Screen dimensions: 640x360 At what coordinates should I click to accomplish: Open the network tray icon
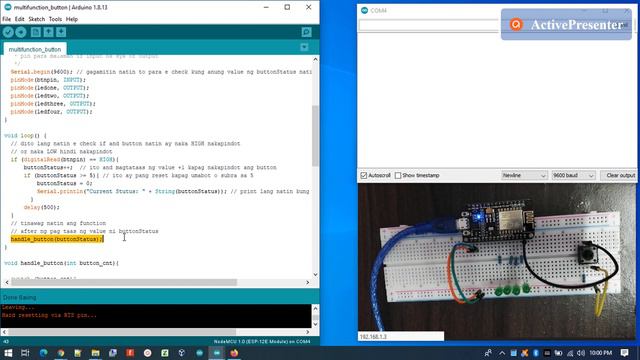pyautogui.click(x=570, y=353)
